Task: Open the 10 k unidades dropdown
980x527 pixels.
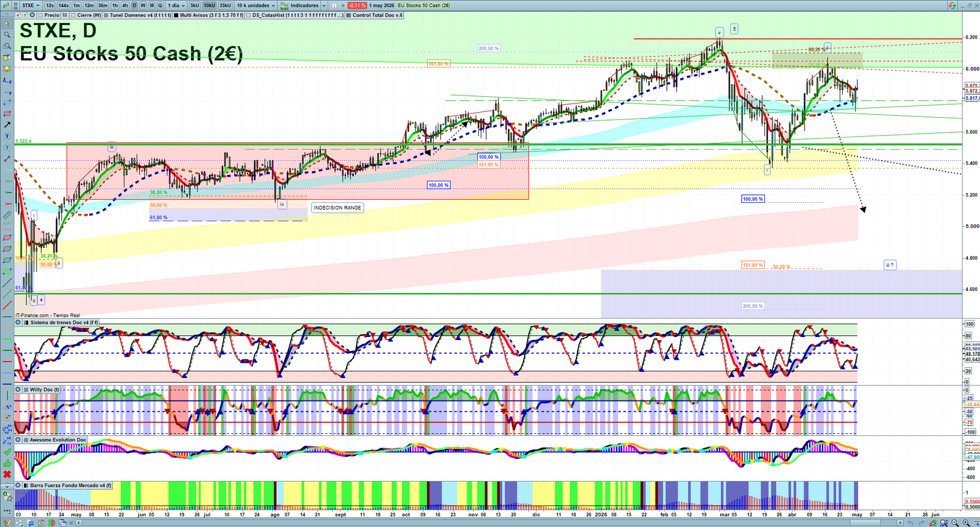Action: coord(256,6)
